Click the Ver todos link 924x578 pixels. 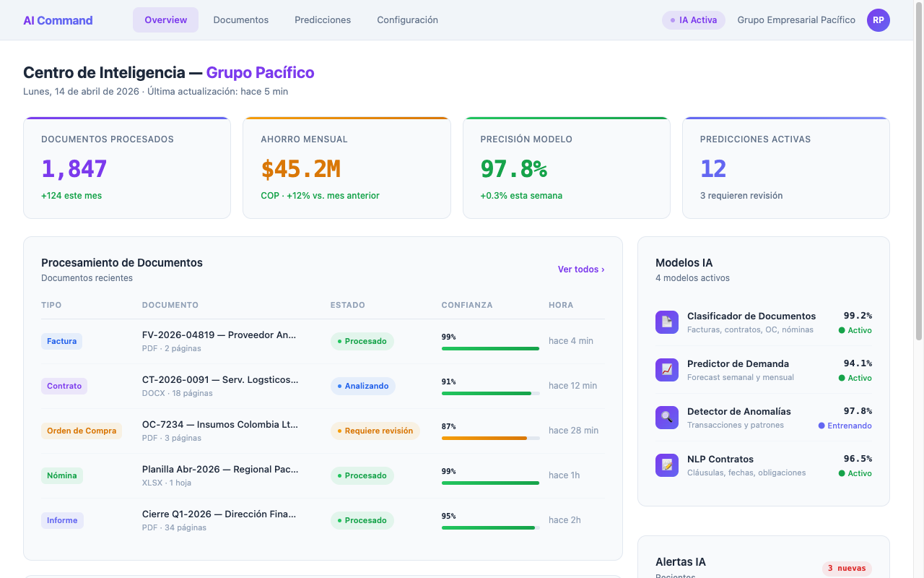(x=580, y=269)
